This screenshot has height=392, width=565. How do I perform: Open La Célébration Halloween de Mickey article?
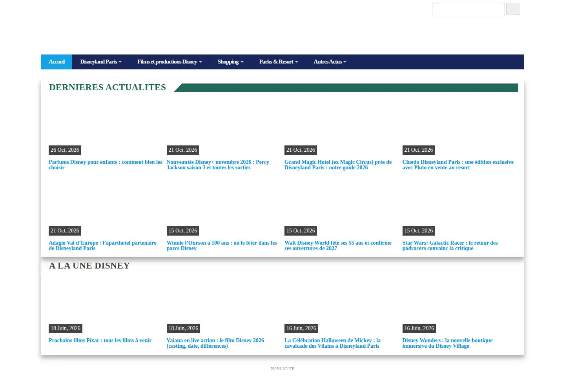(x=332, y=343)
